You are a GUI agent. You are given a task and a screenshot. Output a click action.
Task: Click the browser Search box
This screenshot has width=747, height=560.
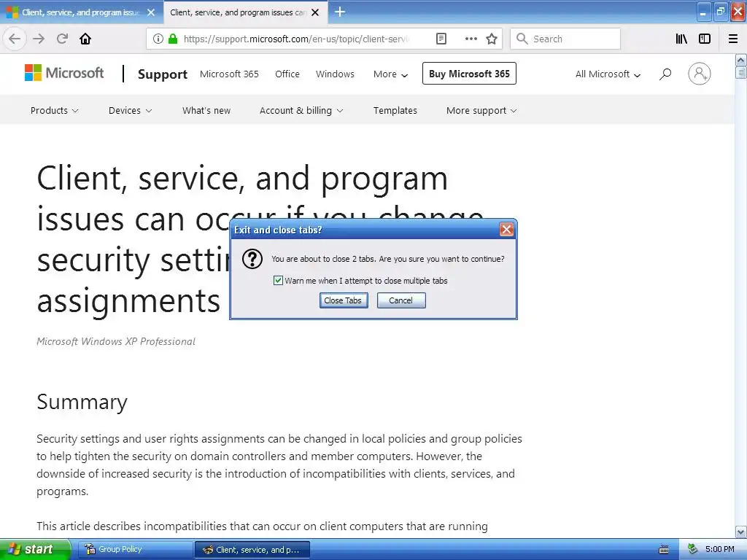(565, 39)
